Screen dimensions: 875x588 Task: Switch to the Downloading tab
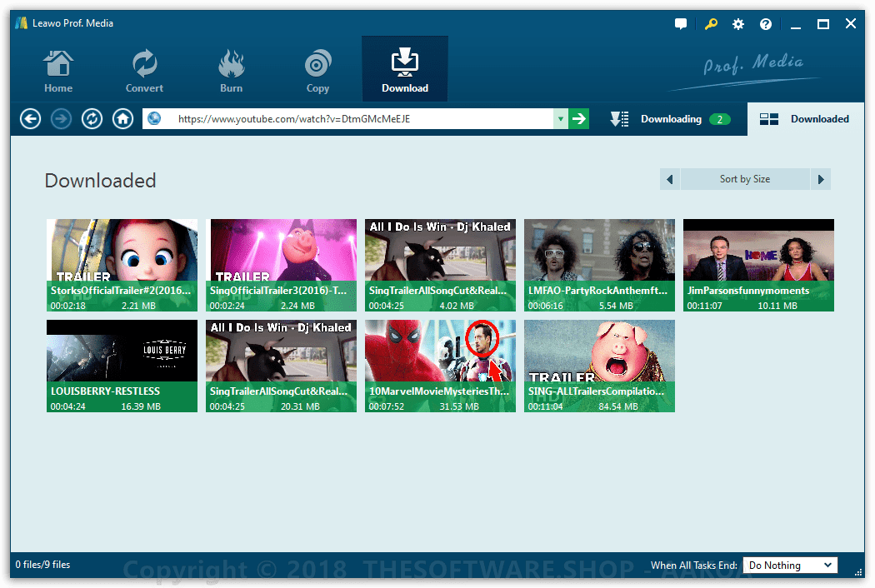click(671, 119)
